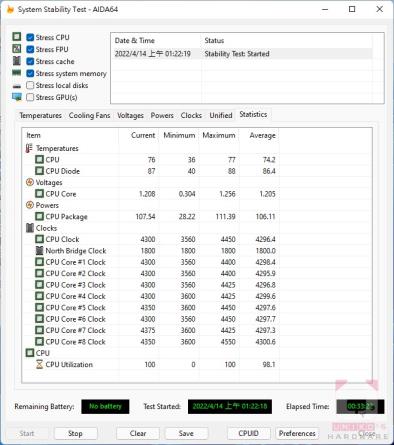Image resolution: width=394 pixels, height=445 pixels.
Task: Click the No battery indicator
Action: [x=105, y=406]
